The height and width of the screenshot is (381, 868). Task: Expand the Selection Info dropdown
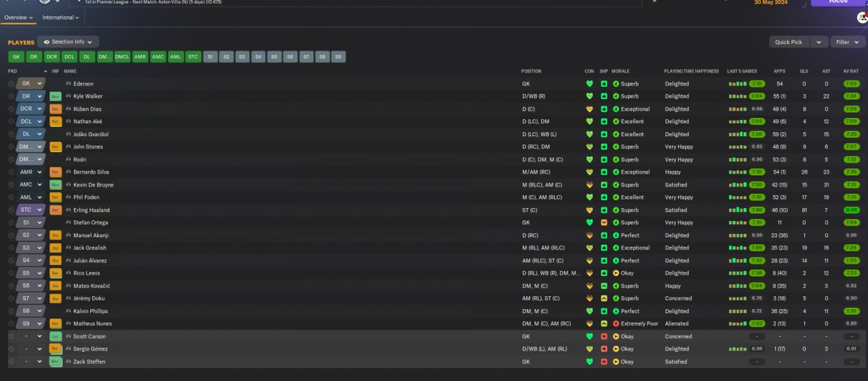pos(90,42)
